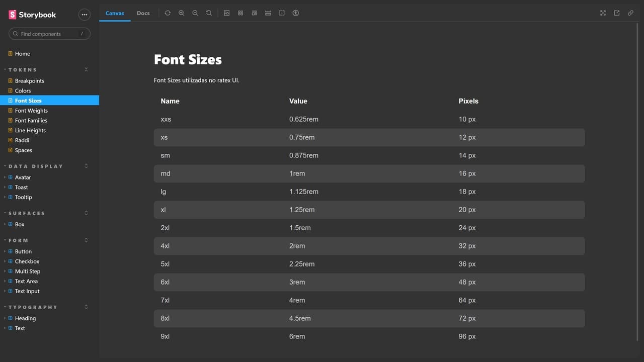Viewport: 644px width, 362px height.
Task: Copy the canvas link
Action: click(x=630, y=13)
